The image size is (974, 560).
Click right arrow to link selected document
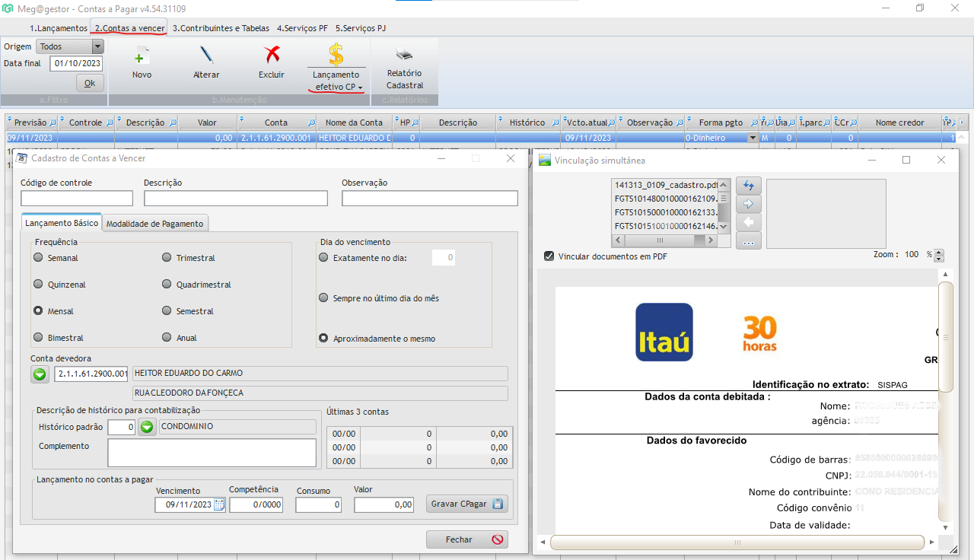[748, 204]
